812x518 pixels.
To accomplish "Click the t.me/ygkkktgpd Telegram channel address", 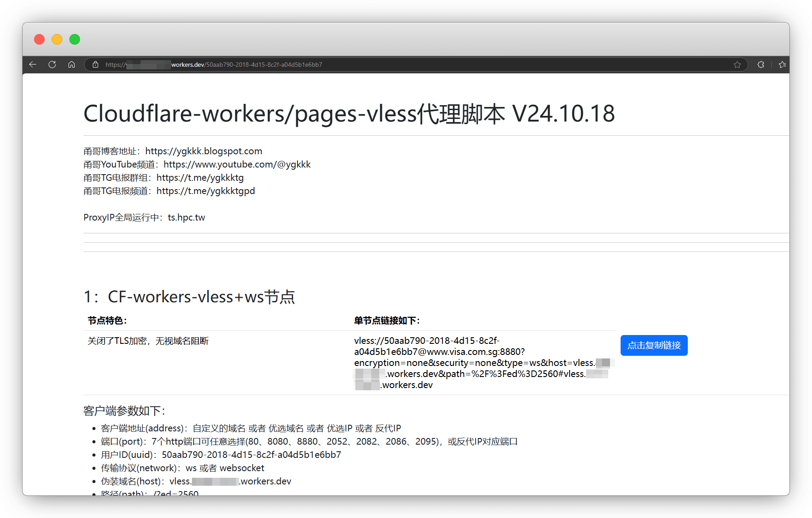I will point(206,191).
